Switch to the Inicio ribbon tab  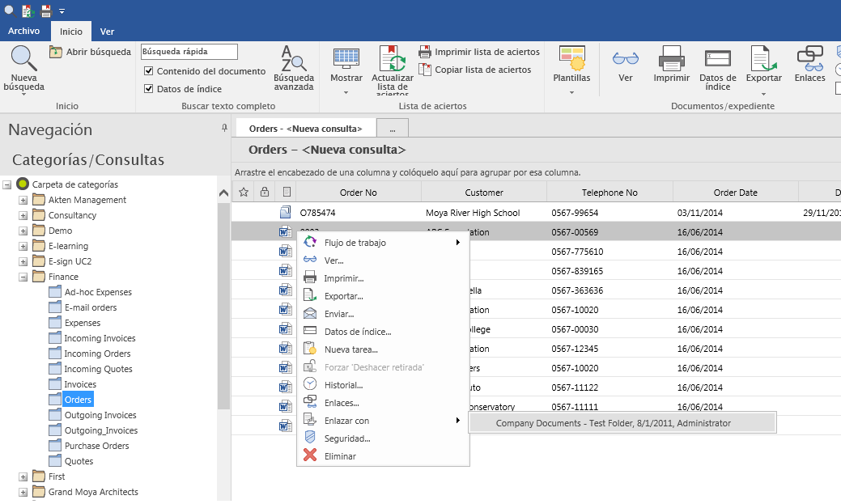[70, 32]
